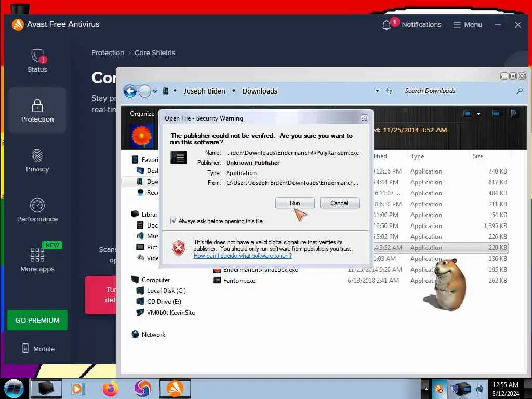This screenshot has width=532, height=399.
Task: Click GO PREMIUM button in Avast
Action: click(37, 320)
